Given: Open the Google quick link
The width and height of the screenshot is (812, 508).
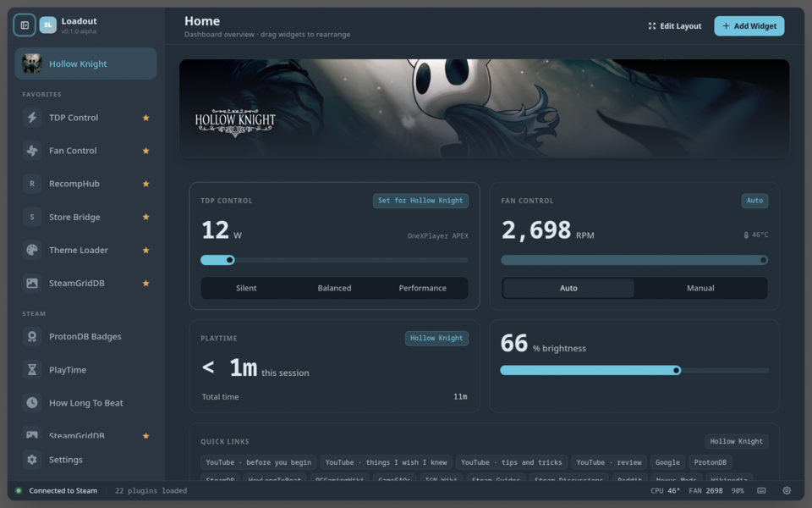Looking at the screenshot, I should pyautogui.click(x=667, y=462).
